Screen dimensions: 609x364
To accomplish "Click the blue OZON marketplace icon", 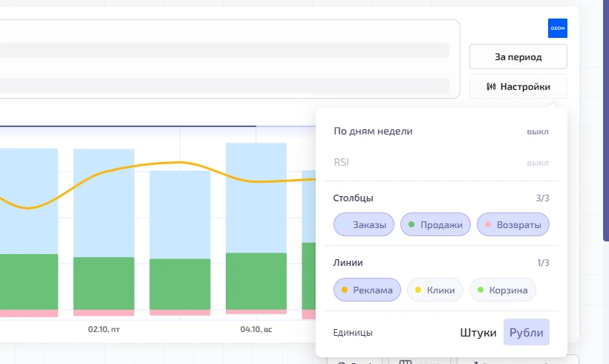I will (x=557, y=28).
